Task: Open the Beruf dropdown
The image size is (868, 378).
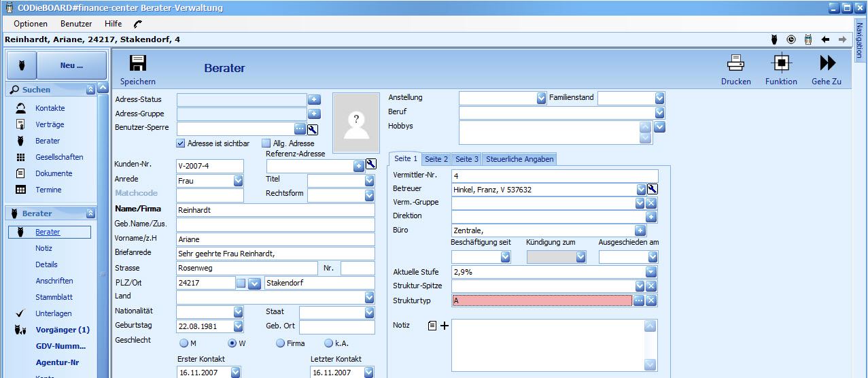Action: pyautogui.click(x=659, y=112)
